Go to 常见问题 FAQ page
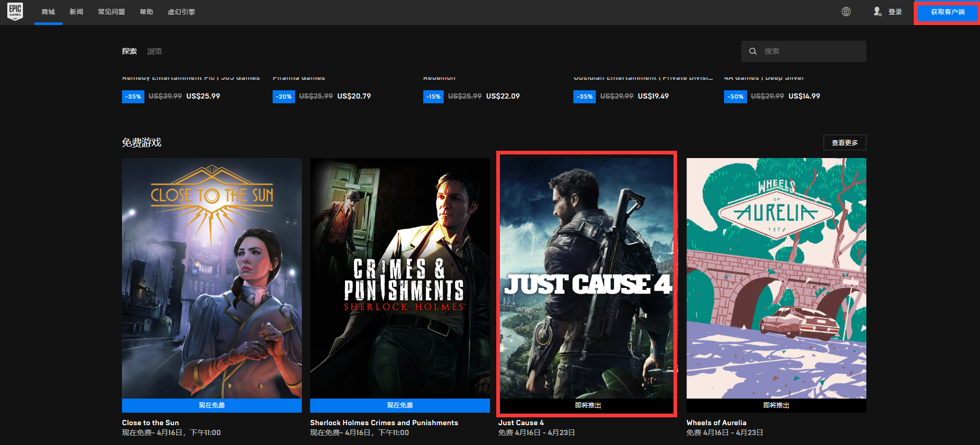980x445 pixels. (112, 12)
